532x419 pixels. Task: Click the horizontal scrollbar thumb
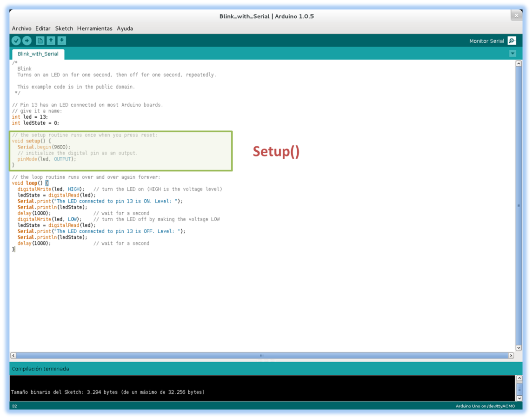click(262, 356)
